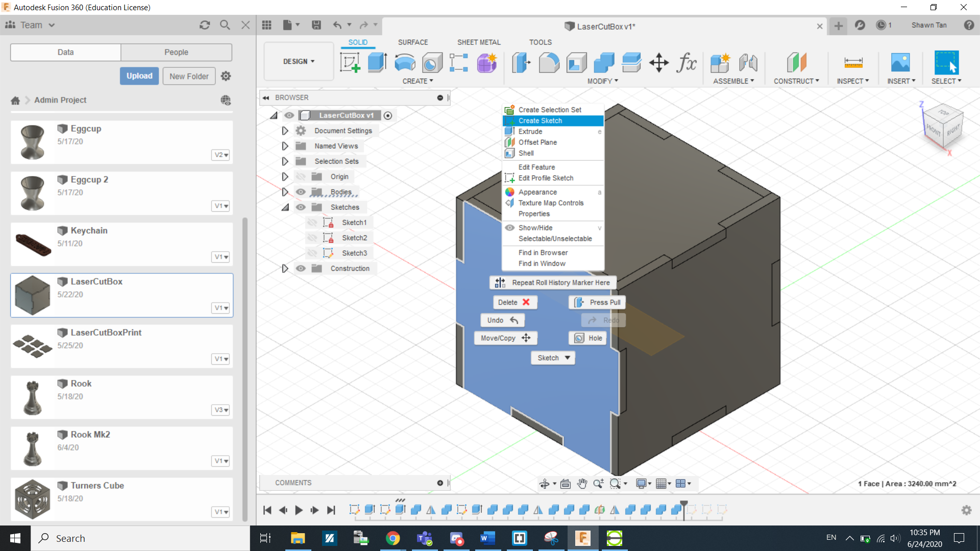Image resolution: width=980 pixels, height=551 pixels.
Task: Select the Shell tool icon in toolbar
Action: pyautogui.click(x=576, y=63)
